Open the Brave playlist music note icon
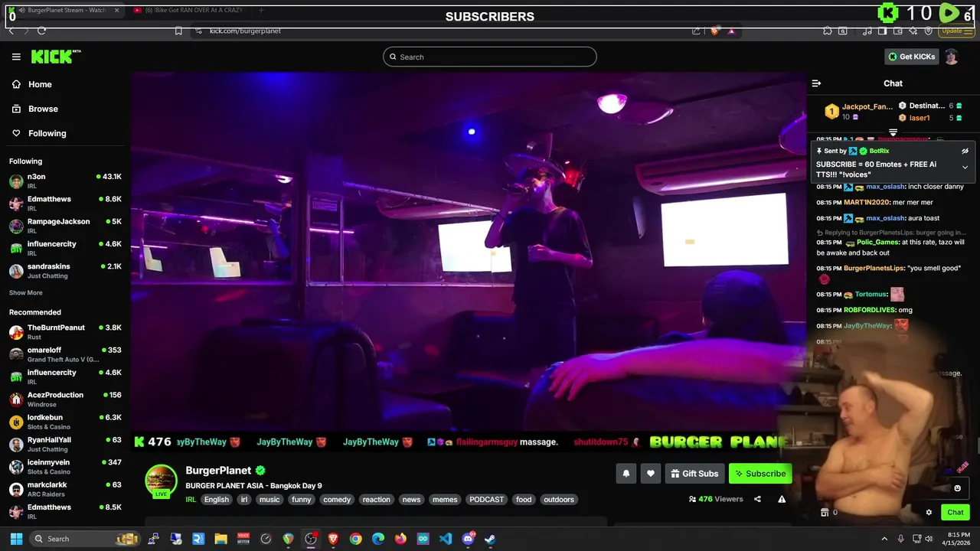This screenshot has width=980, height=551. pos(867,31)
